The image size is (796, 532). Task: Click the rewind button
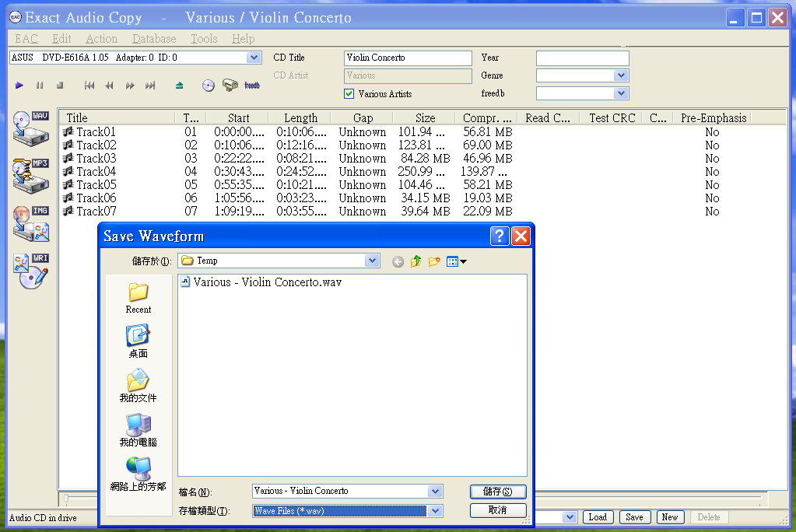point(109,86)
